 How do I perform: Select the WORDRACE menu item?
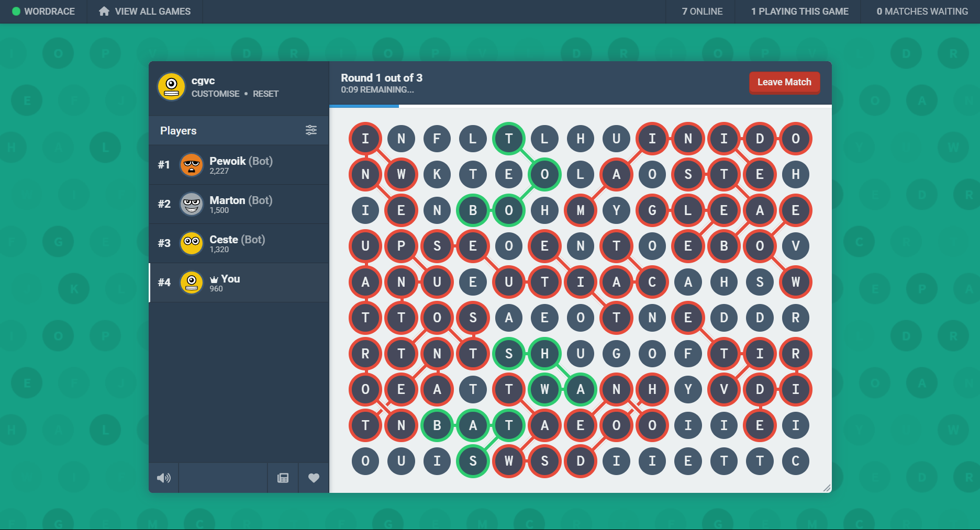[50, 11]
